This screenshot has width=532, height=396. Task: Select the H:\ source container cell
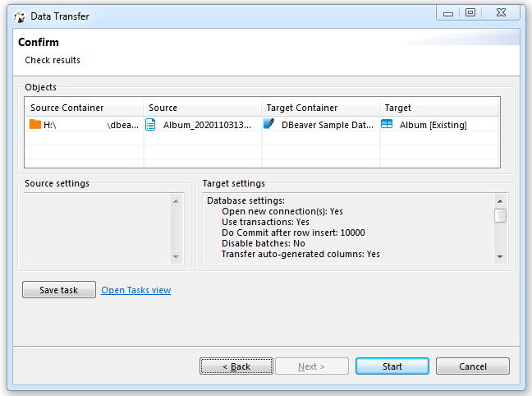84,125
